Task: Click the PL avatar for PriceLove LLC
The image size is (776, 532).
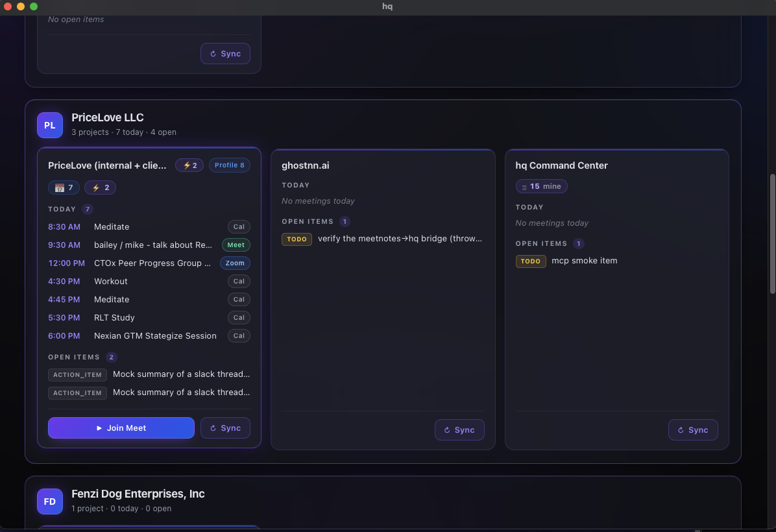Action: (x=50, y=125)
